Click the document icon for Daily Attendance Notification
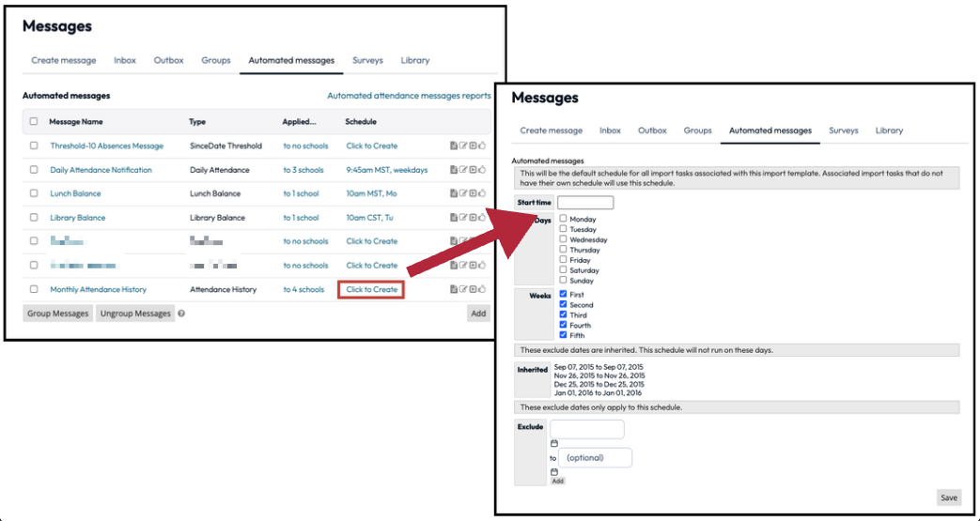This screenshot has width=980, height=521. (x=454, y=170)
